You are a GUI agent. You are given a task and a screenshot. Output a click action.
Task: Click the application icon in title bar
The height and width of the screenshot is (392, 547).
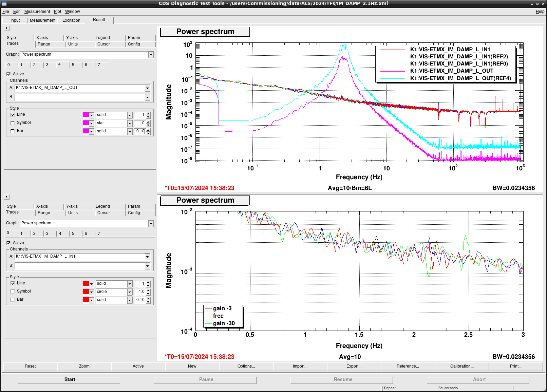(x=4, y=3)
